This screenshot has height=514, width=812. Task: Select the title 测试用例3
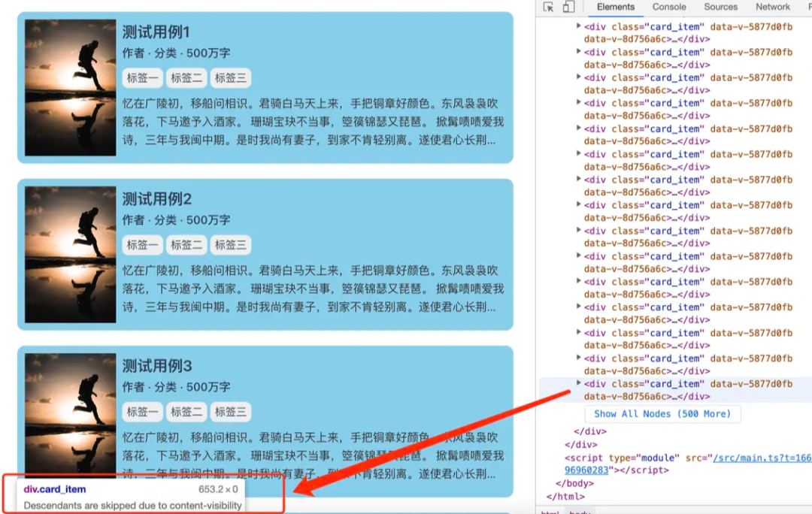click(157, 366)
